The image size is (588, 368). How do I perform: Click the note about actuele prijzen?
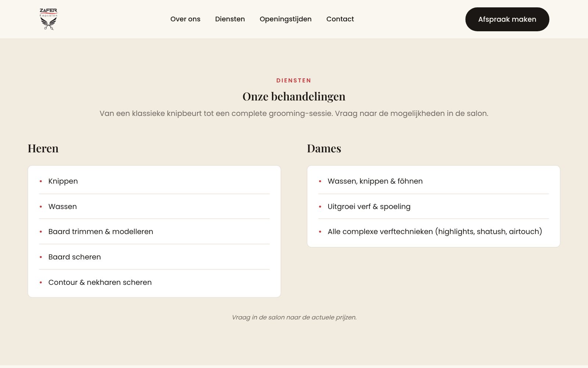(294, 317)
